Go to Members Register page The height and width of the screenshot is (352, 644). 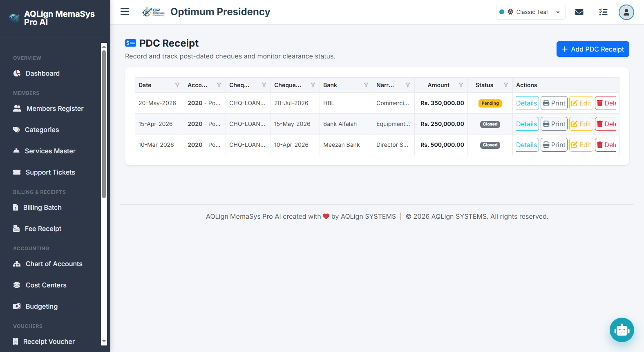(x=55, y=108)
